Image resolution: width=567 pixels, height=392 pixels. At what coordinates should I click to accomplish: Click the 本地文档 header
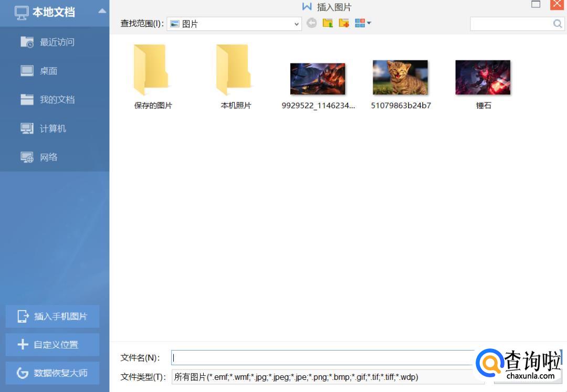point(55,13)
